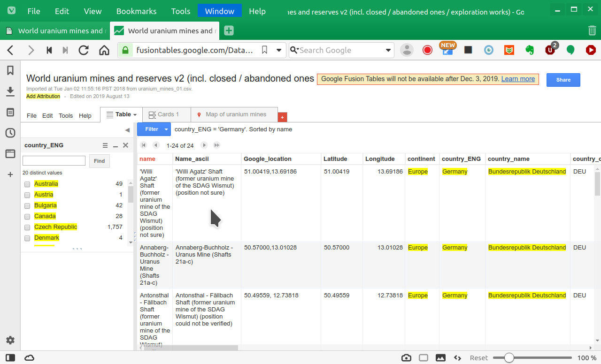Click the table vertical scrollbar
Image resolution: width=601 pixels, height=364 pixels.
tap(597, 183)
